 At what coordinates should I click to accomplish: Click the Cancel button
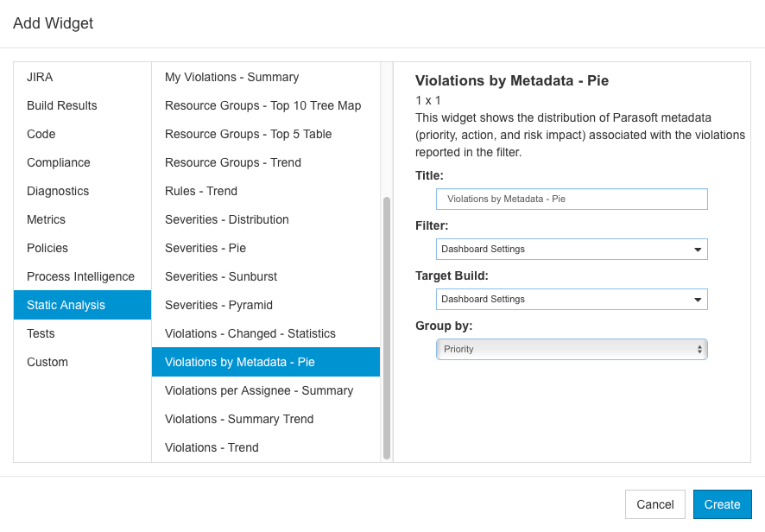click(x=655, y=504)
